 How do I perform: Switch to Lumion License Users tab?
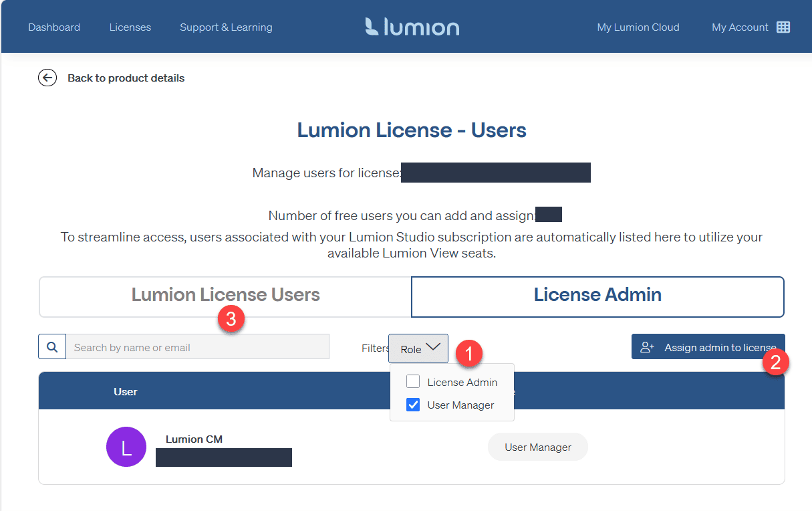pos(225,296)
